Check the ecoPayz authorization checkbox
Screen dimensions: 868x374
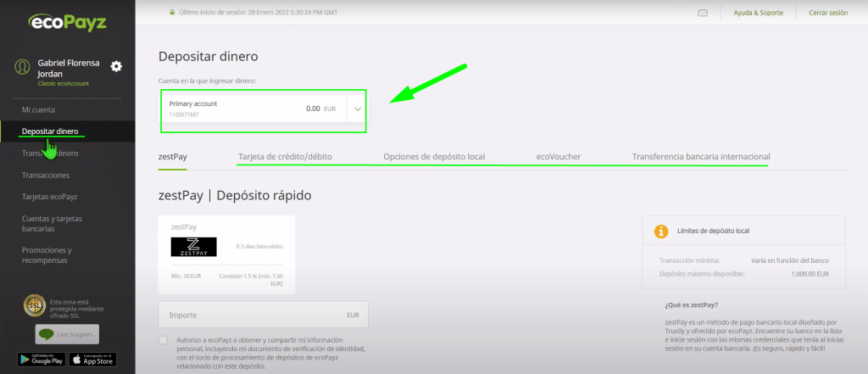[x=164, y=340]
